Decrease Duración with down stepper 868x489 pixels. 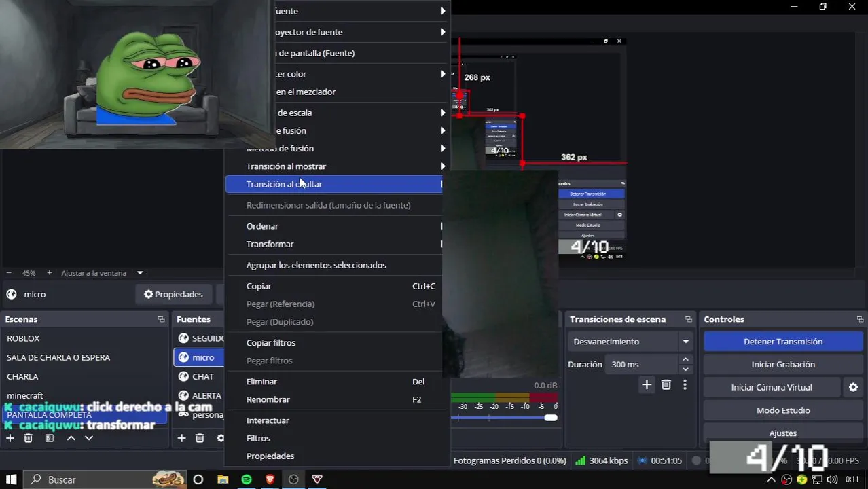click(x=686, y=369)
